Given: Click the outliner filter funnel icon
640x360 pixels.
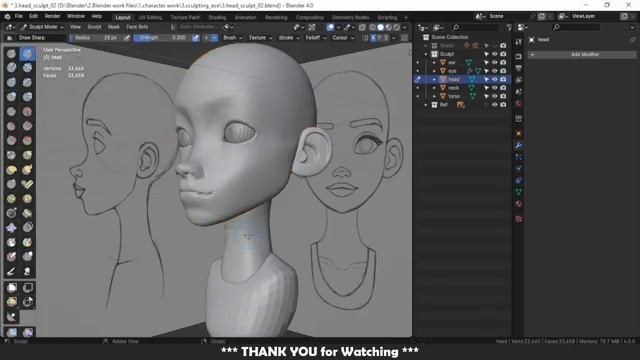Looking at the screenshot, I should [509, 27].
